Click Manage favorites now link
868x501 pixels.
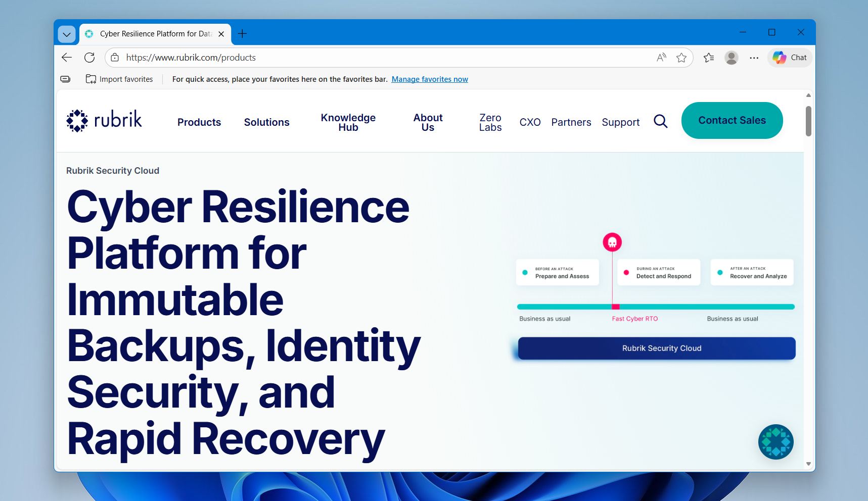pos(430,79)
